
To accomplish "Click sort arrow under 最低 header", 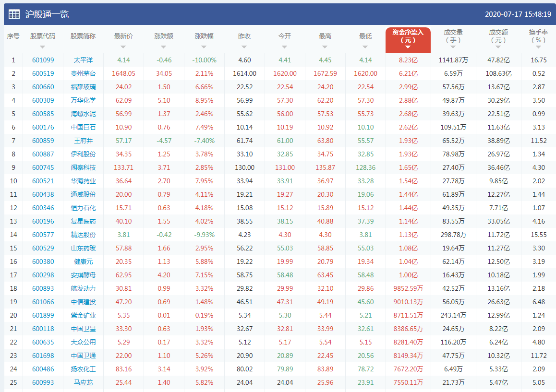I will point(365,47).
